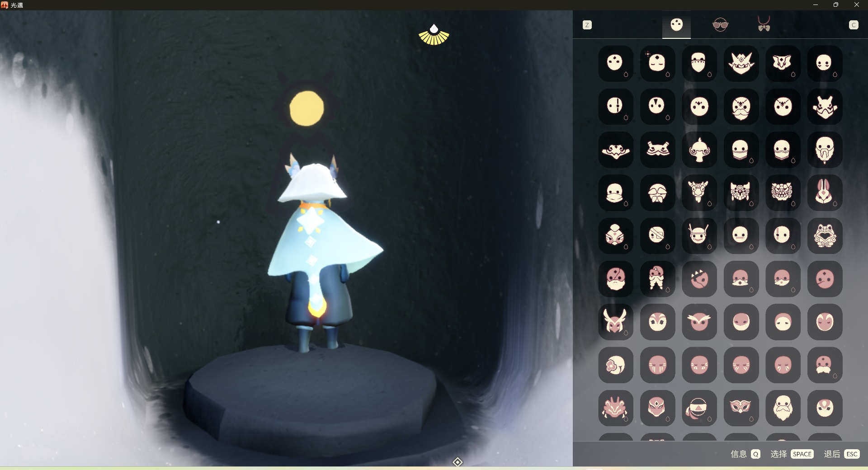Pick the spiky crowned mask with fangs
The image size is (868, 470).
tap(741, 63)
